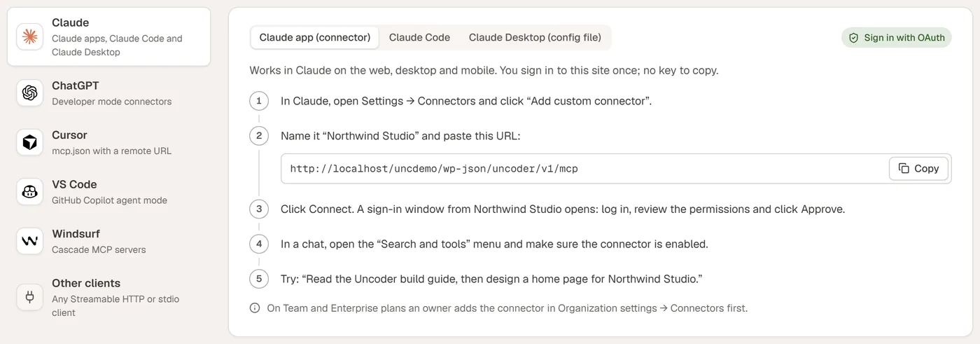Image resolution: width=980 pixels, height=344 pixels.
Task: Select the Claude client heading
Action: tap(70, 22)
